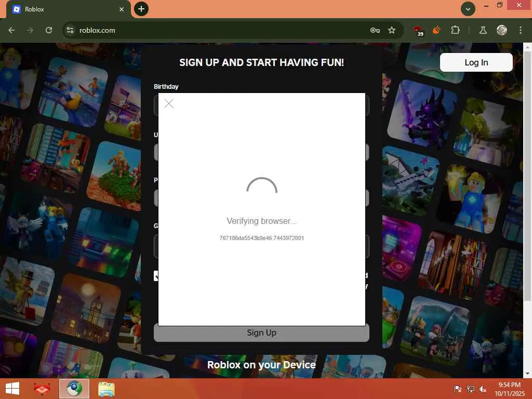
Task: Click the surfing game thumbnail
Action: coord(73,91)
